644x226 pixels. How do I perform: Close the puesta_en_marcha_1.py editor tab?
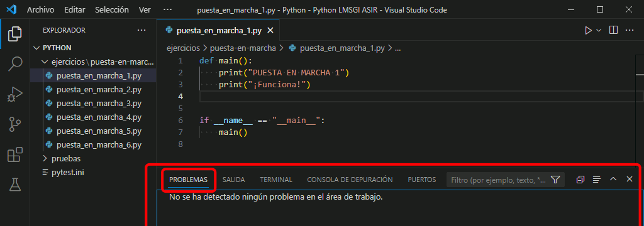pos(270,30)
